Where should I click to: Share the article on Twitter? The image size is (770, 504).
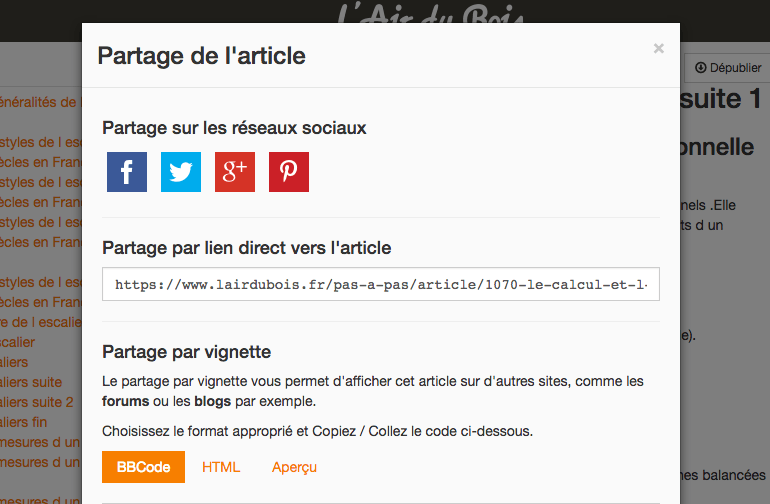(x=181, y=172)
